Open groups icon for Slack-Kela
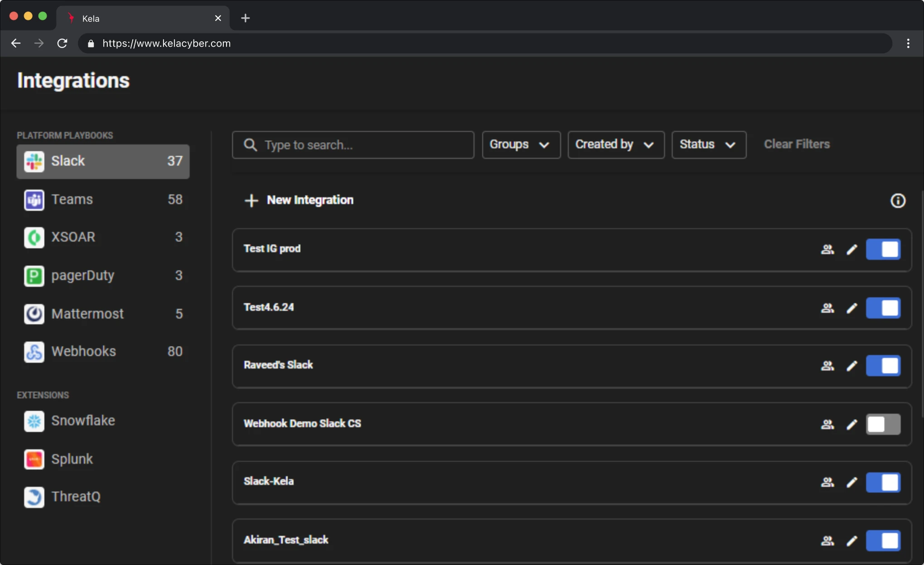This screenshot has height=565, width=924. pos(828,483)
